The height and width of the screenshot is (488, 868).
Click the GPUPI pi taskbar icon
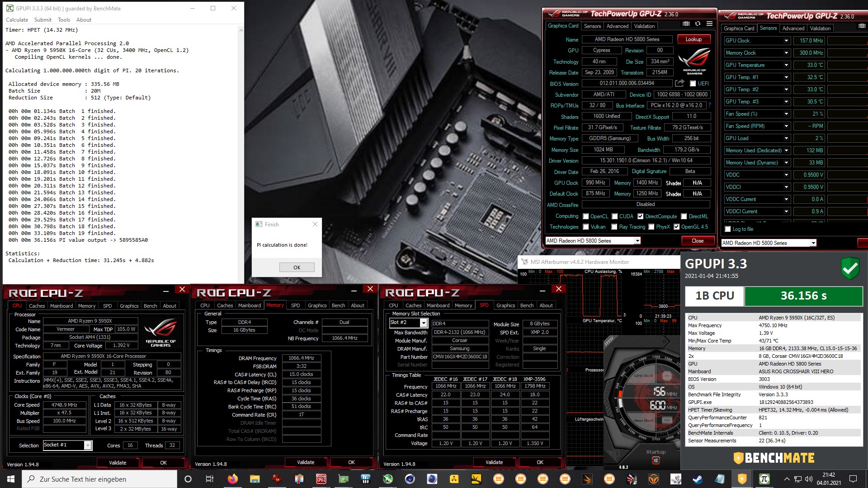[764, 479]
